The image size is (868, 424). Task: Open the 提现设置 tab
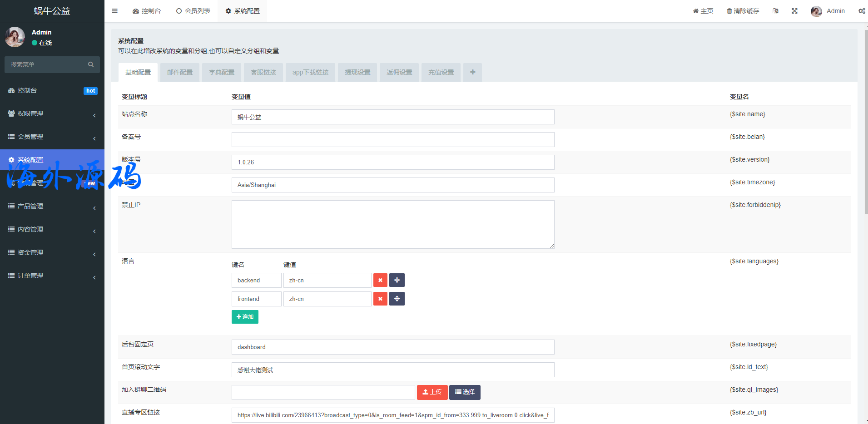pos(357,72)
